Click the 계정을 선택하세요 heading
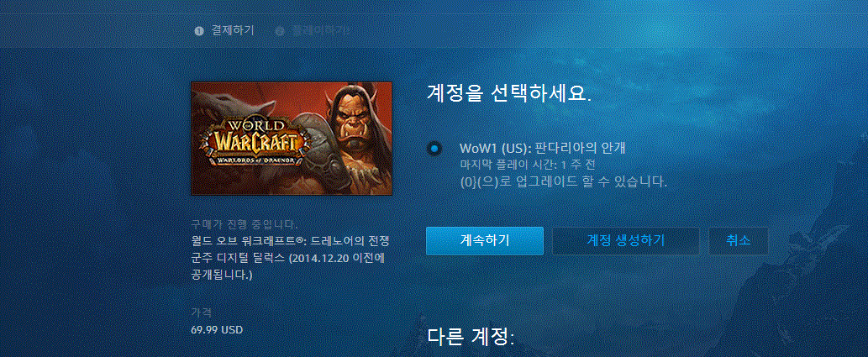The height and width of the screenshot is (357, 868). click(509, 93)
